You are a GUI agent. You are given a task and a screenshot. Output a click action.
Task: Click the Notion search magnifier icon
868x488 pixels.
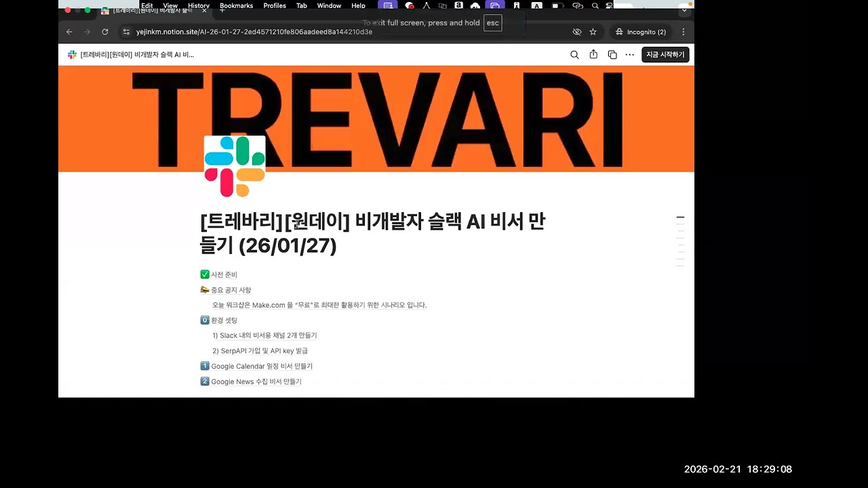[574, 55]
